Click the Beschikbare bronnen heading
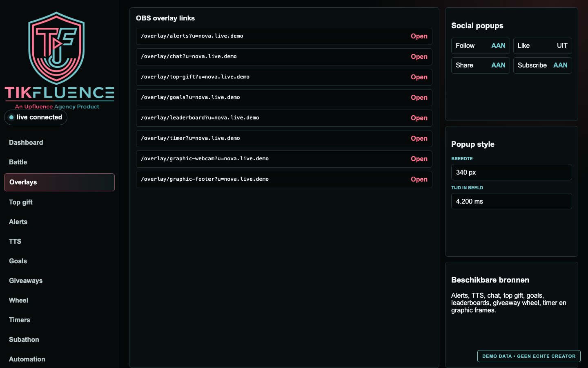This screenshot has height=368, width=588. [x=490, y=280]
